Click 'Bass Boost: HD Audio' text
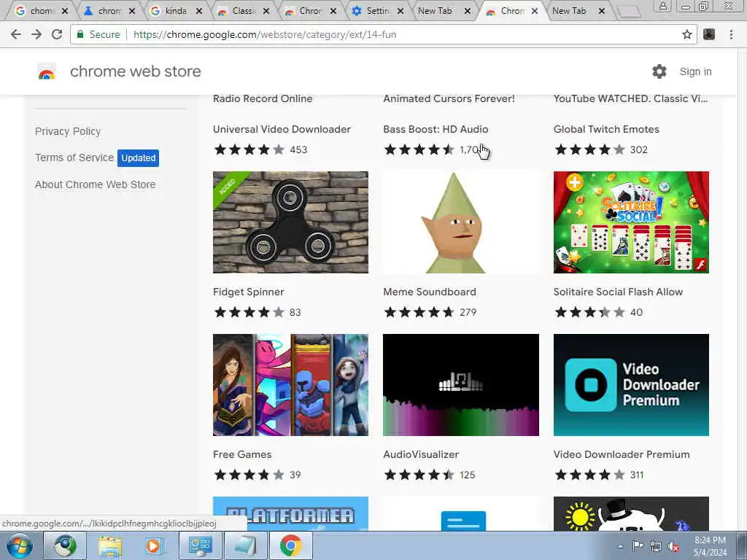 tap(436, 130)
